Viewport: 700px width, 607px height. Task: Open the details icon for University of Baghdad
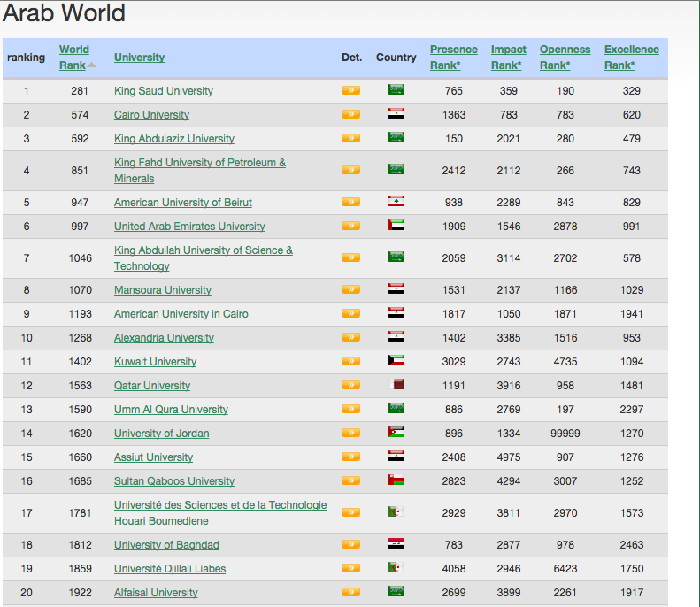350,544
